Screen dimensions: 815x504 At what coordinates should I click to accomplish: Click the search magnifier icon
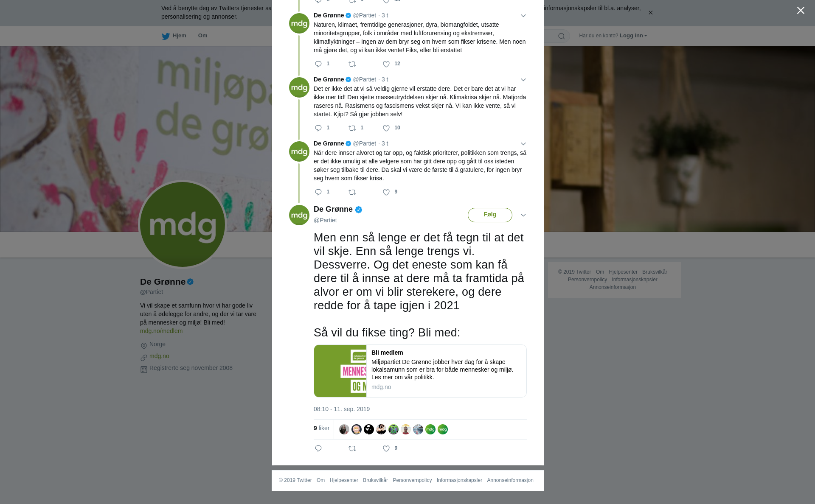(561, 36)
